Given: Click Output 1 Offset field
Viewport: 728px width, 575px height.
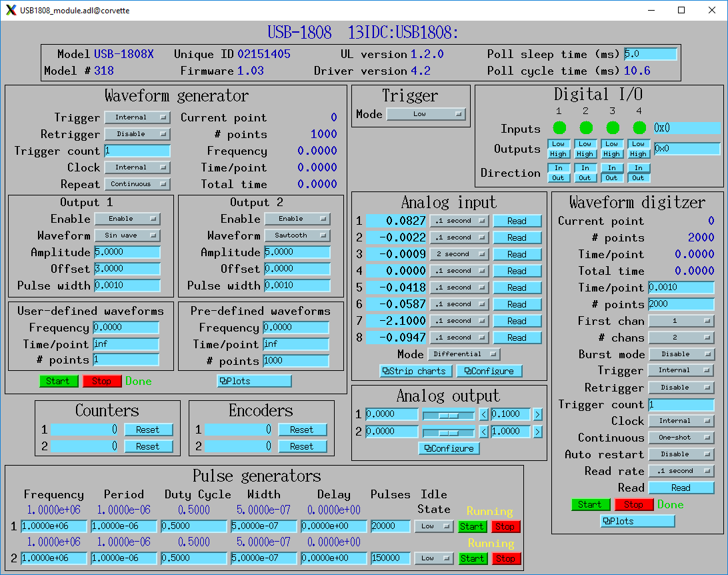Looking at the screenshot, I should point(127,269).
